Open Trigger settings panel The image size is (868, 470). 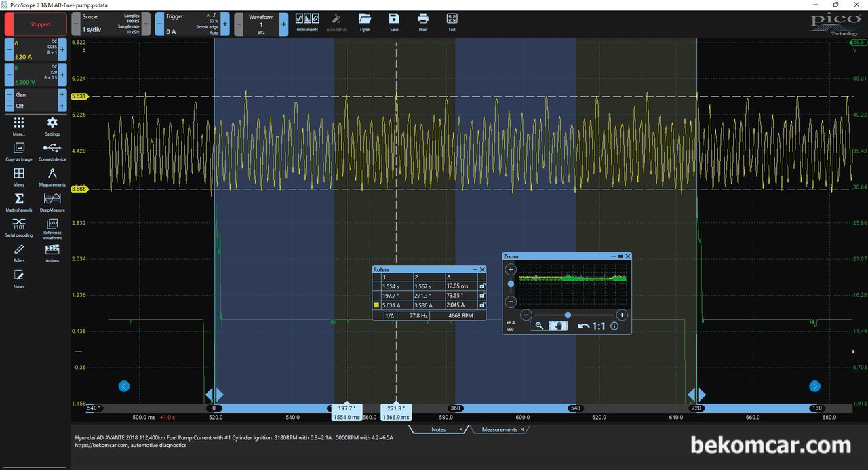click(192, 24)
